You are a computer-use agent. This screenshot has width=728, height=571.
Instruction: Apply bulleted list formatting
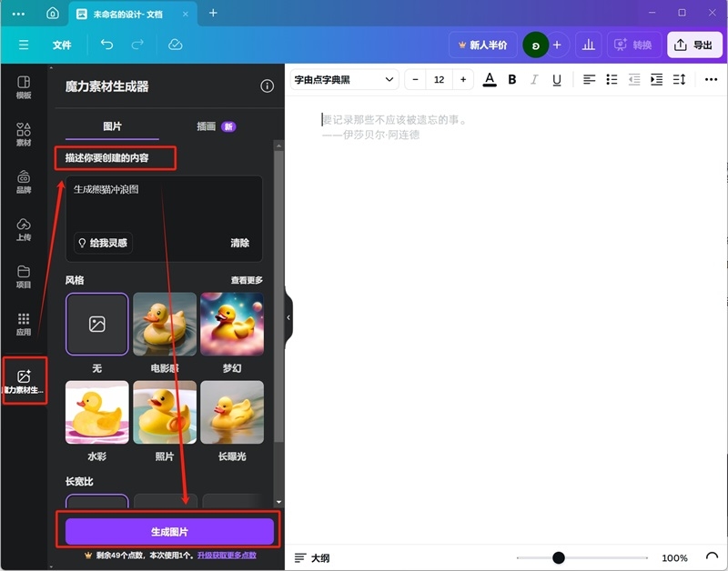(x=612, y=79)
